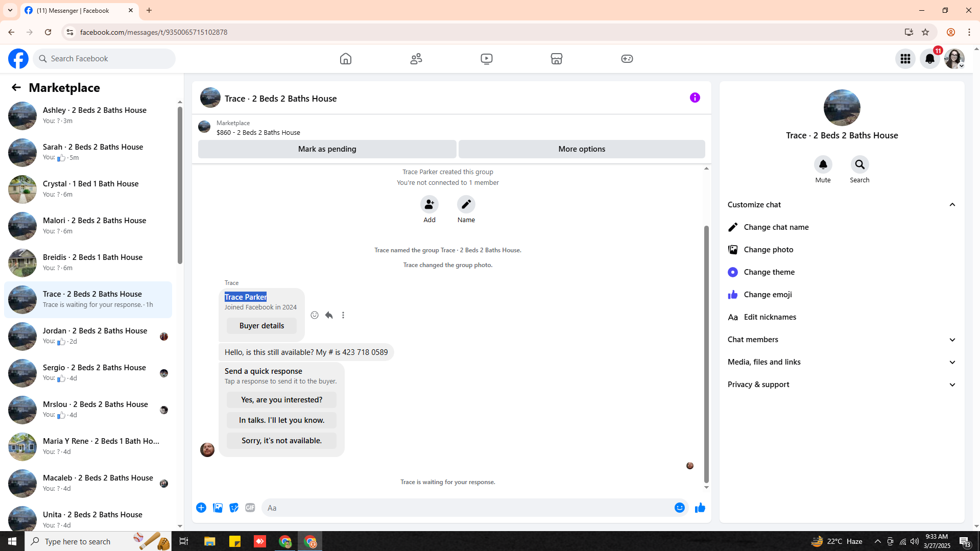Image resolution: width=980 pixels, height=551 pixels.
Task: Choose a sticker
Action: (x=234, y=508)
